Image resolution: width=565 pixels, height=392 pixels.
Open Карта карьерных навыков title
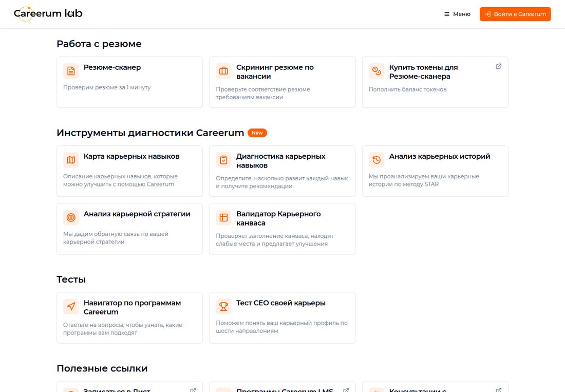[131, 156]
